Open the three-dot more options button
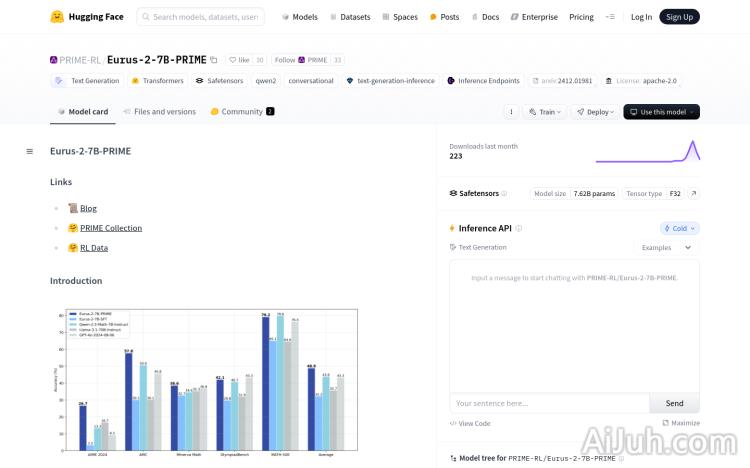 click(x=511, y=112)
